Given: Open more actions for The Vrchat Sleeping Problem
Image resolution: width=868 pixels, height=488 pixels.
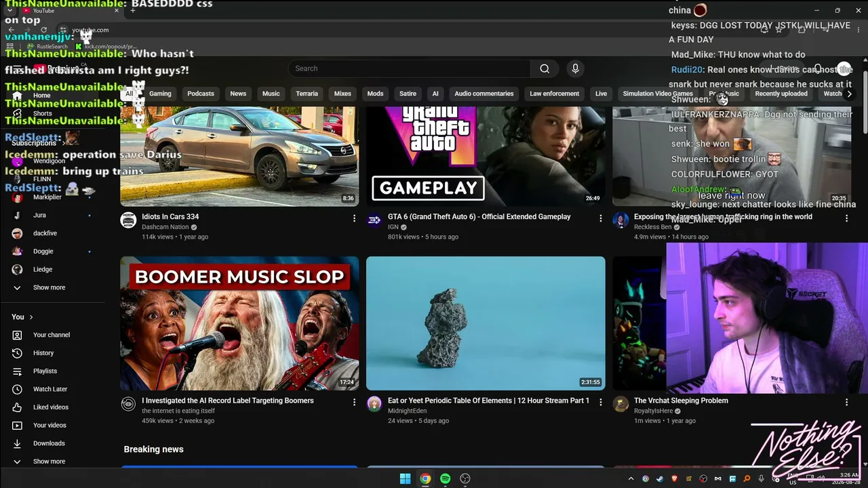Looking at the screenshot, I should (846, 402).
